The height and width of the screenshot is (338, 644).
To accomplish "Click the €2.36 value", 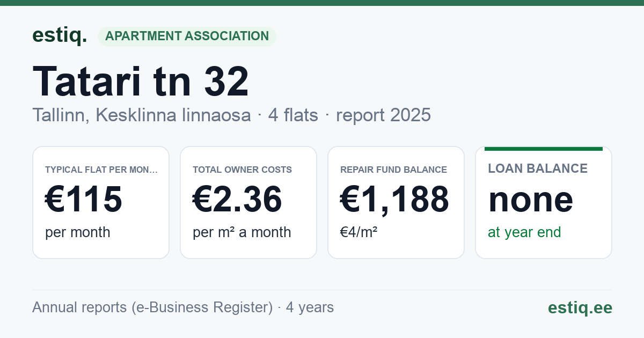I will point(237,199).
